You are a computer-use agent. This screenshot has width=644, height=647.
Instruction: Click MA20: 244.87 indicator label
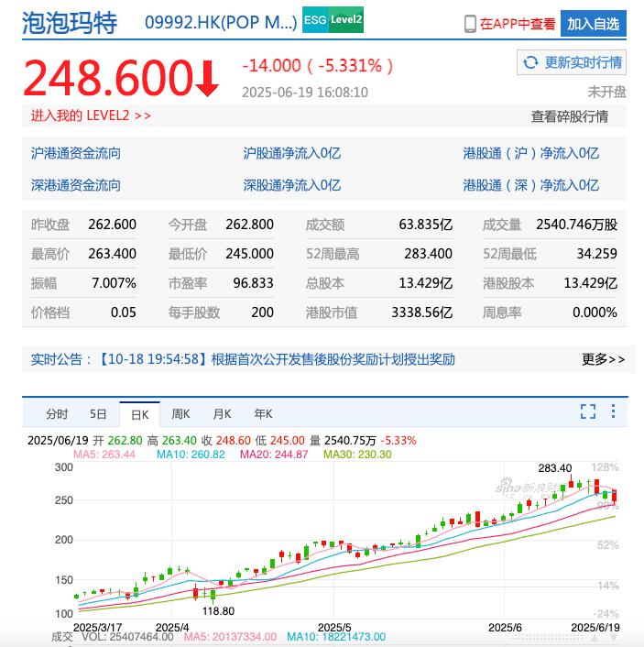274,455
